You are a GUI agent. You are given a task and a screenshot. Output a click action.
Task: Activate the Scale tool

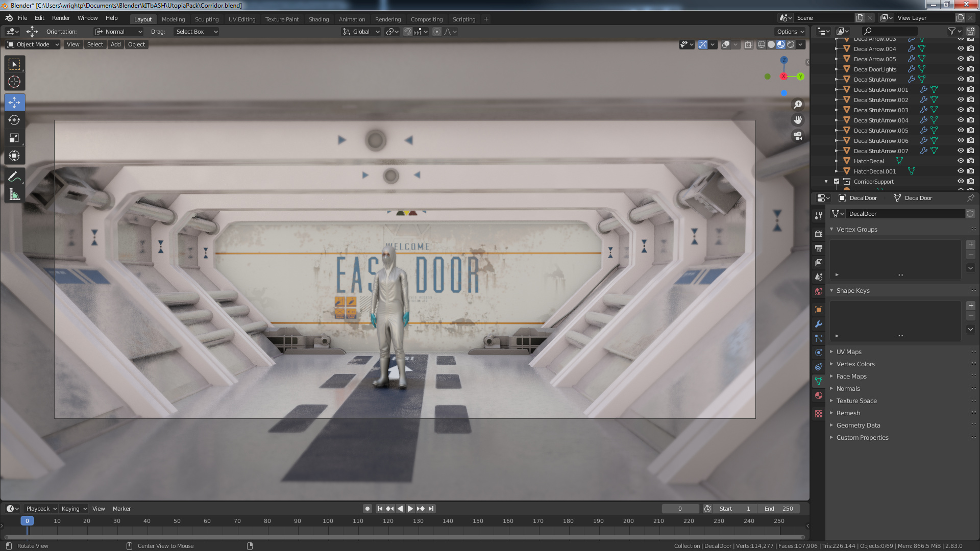pos(14,138)
